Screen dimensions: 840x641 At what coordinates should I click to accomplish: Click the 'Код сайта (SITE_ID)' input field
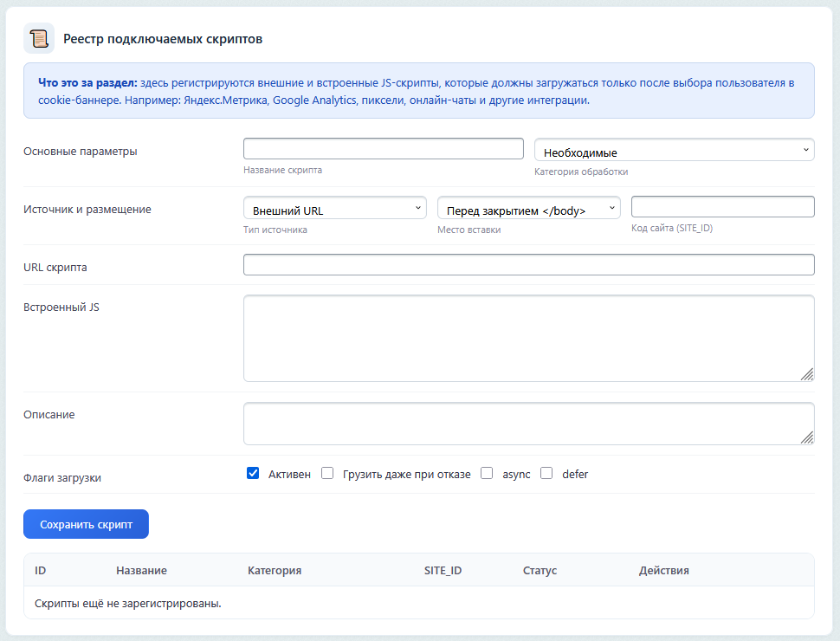click(722, 206)
